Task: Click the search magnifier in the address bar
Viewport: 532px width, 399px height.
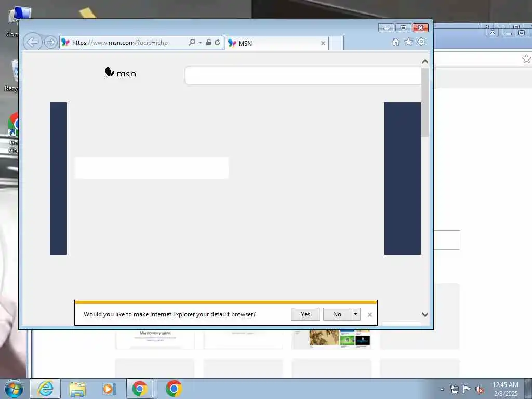Action: click(x=192, y=42)
